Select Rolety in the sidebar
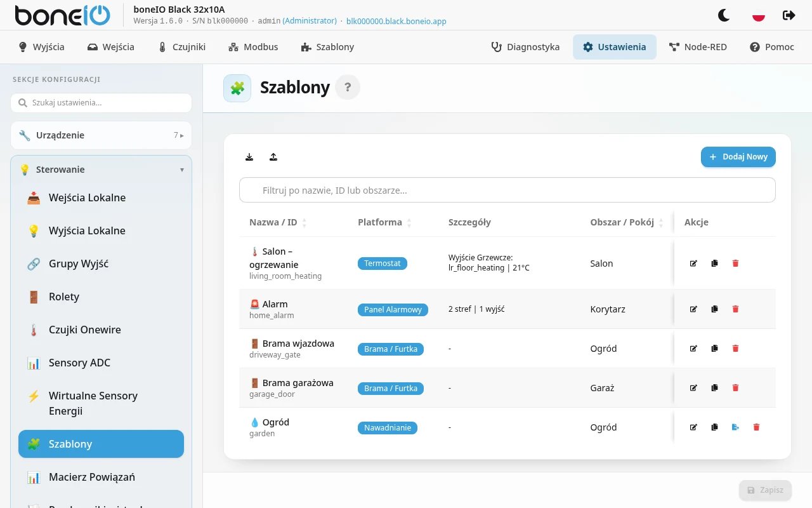Viewport: 812px width, 508px height. [101, 297]
